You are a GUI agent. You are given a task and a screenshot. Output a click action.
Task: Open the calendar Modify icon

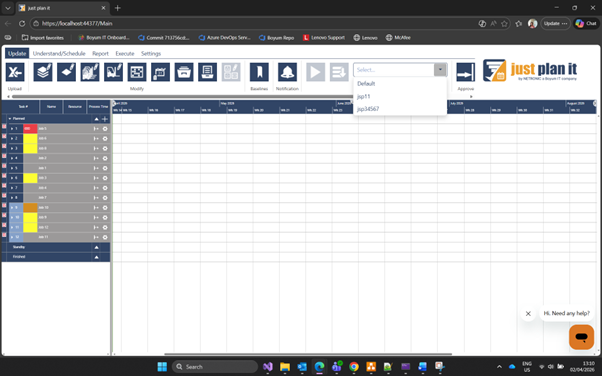(160, 72)
